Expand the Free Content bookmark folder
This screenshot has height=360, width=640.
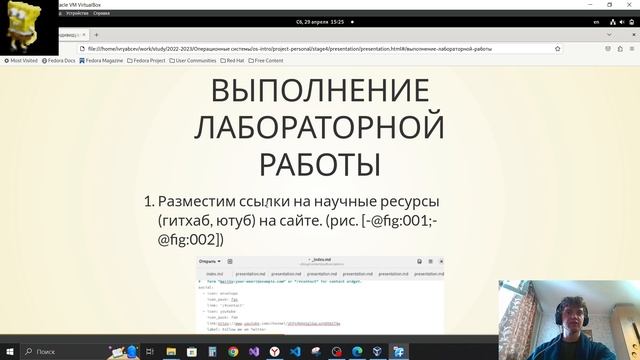click(x=266, y=60)
